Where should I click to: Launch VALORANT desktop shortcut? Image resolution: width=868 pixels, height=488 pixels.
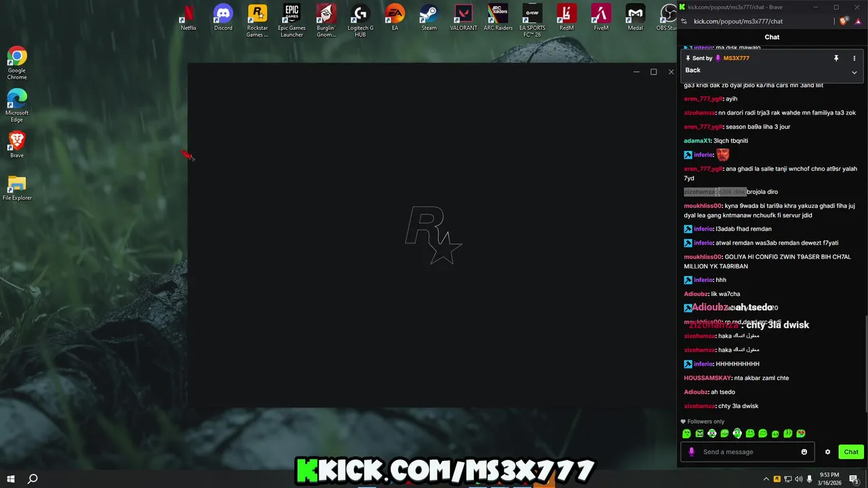coord(464,18)
